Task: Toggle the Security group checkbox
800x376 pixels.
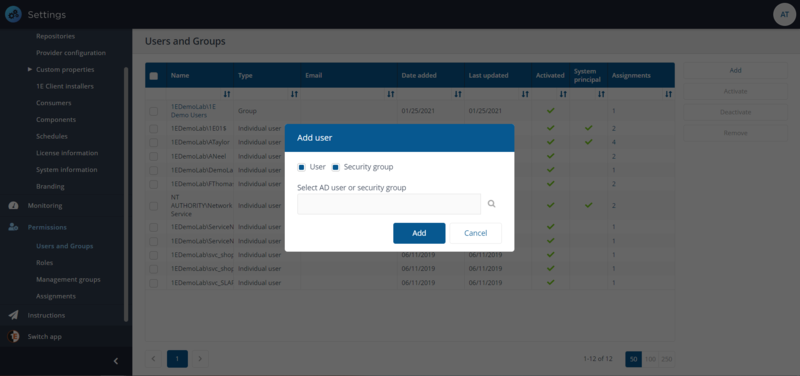Action: click(x=336, y=167)
